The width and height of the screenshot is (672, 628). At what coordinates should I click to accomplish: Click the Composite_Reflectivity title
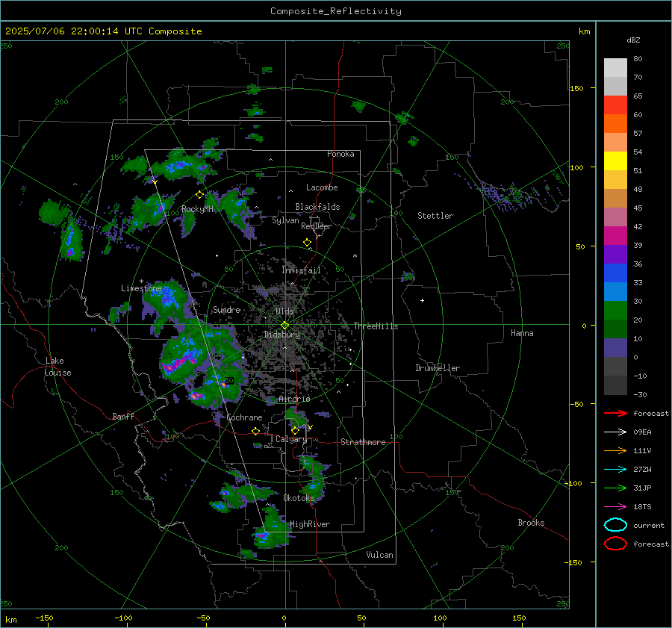(336, 11)
